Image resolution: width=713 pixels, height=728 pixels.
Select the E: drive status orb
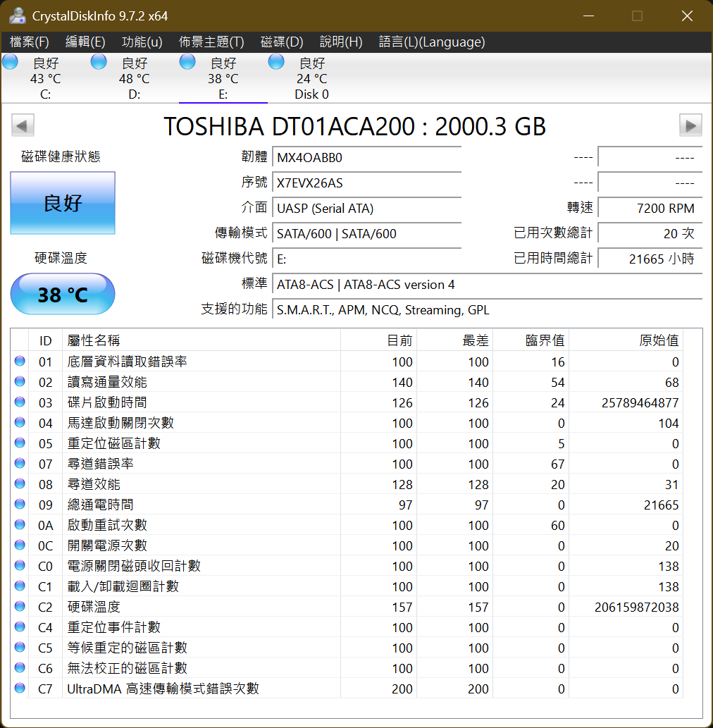[x=187, y=62]
